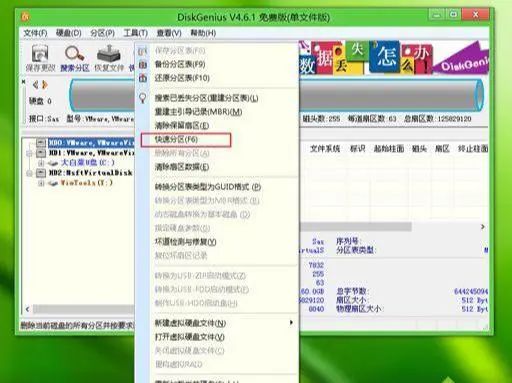Image resolution: width=512 pixels, height=383 pixels.
Task: Click the partition table horizontal scrollbar thumb
Action: click(356, 227)
